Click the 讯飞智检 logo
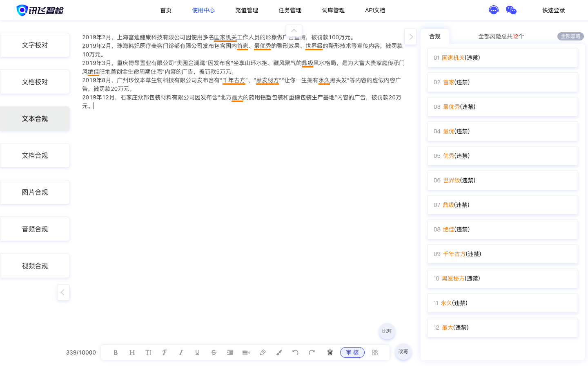 point(40,10)
